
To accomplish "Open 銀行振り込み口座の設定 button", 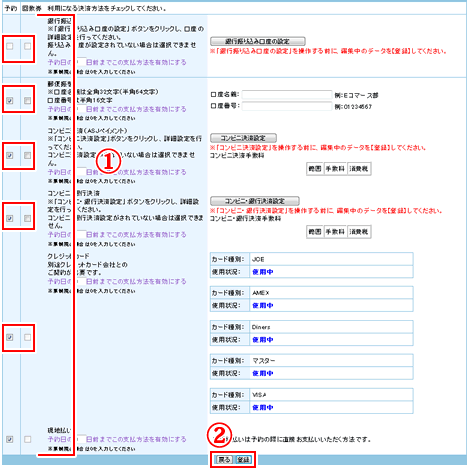I will point(258,41).
